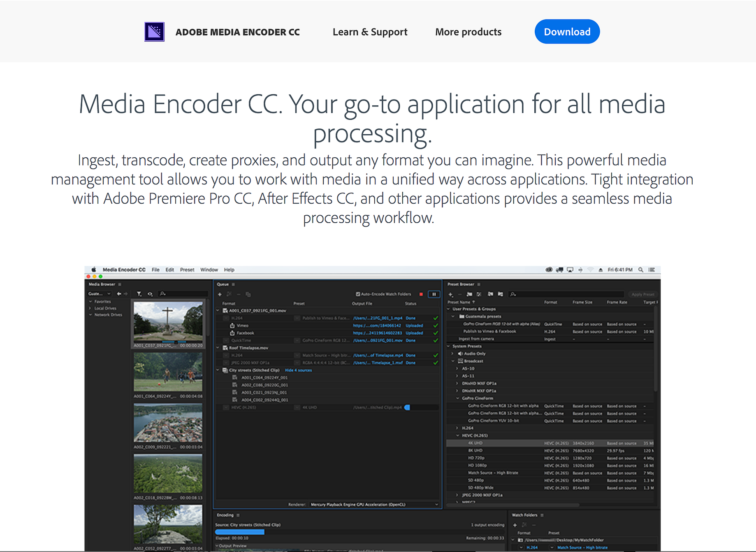Click the Create new preset icon in Preset Browser
The width and height of the screenshot is (756, 552).
coord(450,294)
